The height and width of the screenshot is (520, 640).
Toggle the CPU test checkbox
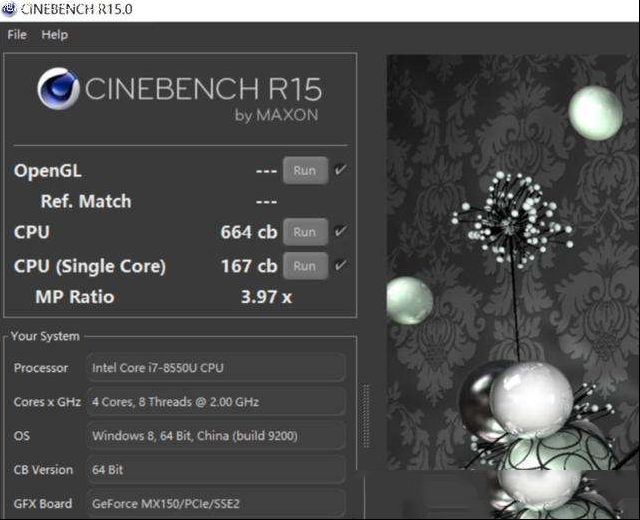pyautogui.click(x=340, y=231)
